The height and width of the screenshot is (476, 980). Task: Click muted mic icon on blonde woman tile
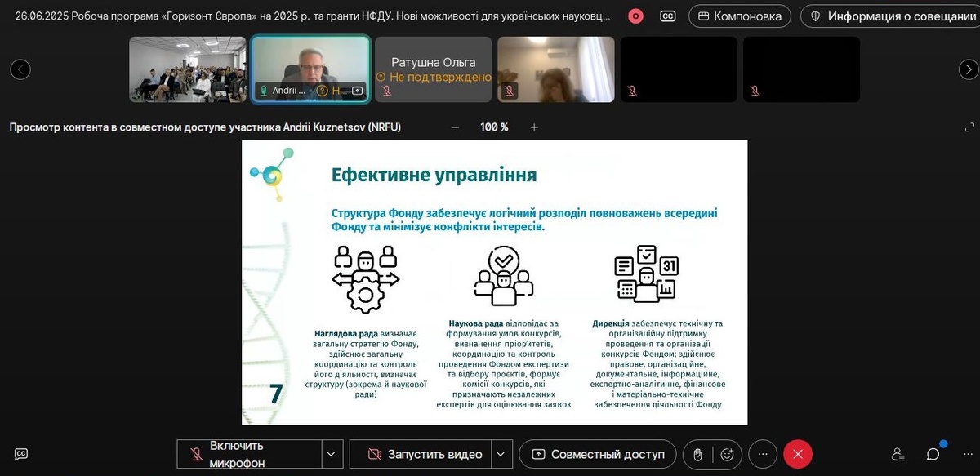(x=510, y=91)
